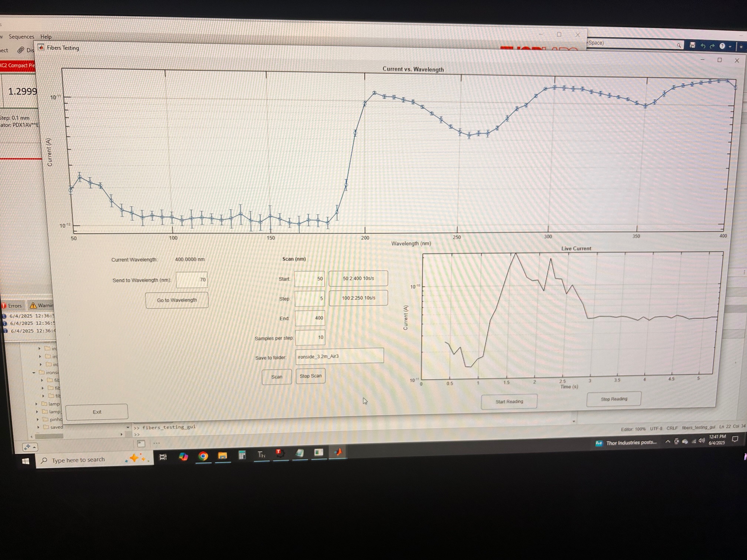Viewport: 747px width, 560px height.
Task: Switch to the Errors tab
Action: (x=13, y=306)
